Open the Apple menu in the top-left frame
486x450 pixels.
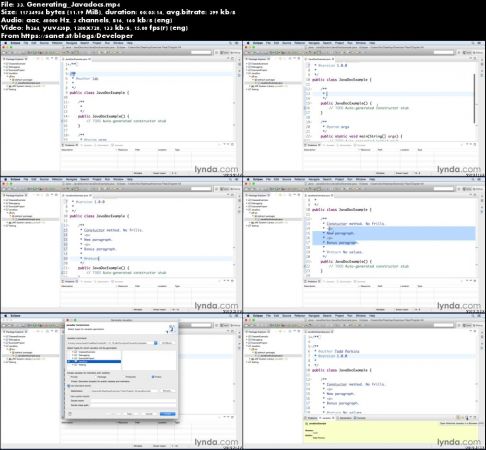click(5, 43)
